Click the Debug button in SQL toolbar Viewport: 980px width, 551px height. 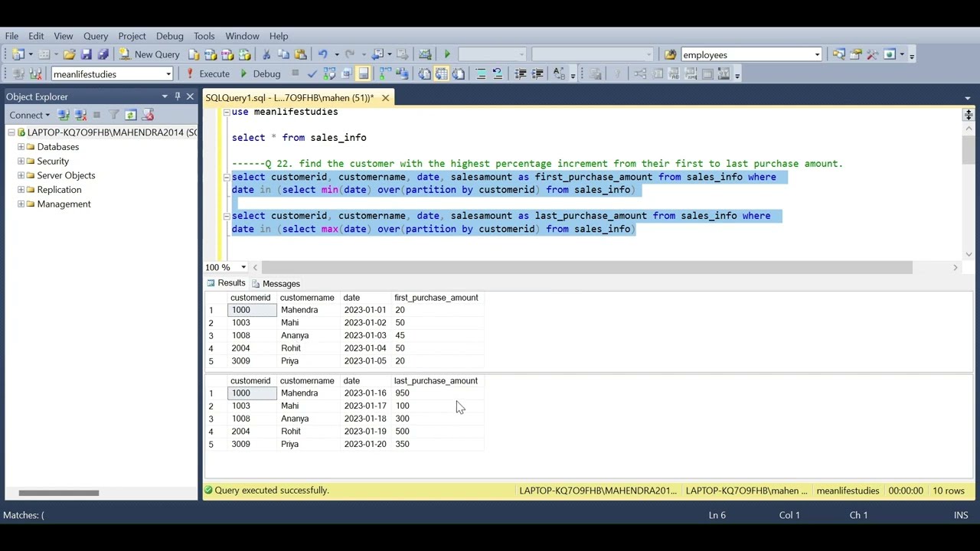(260, 74)
